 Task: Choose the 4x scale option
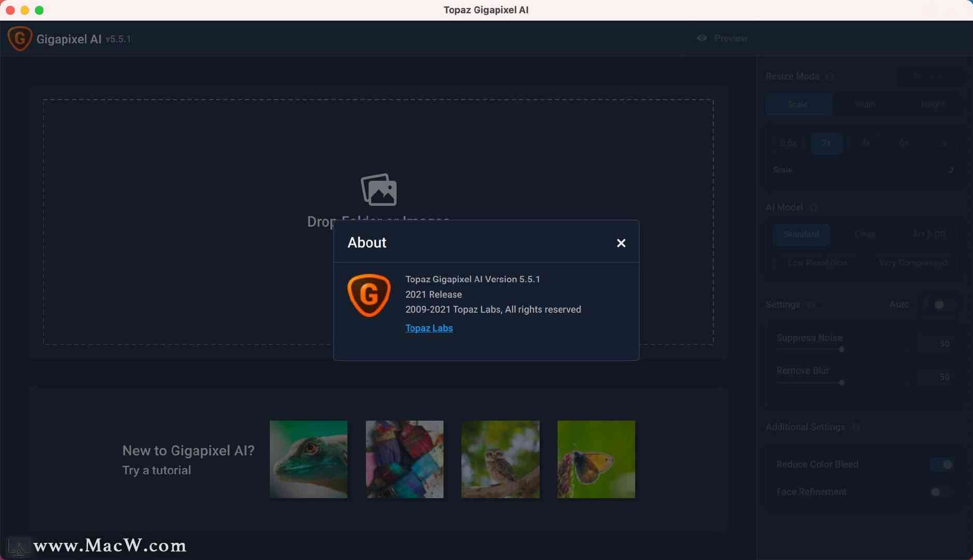865,143
